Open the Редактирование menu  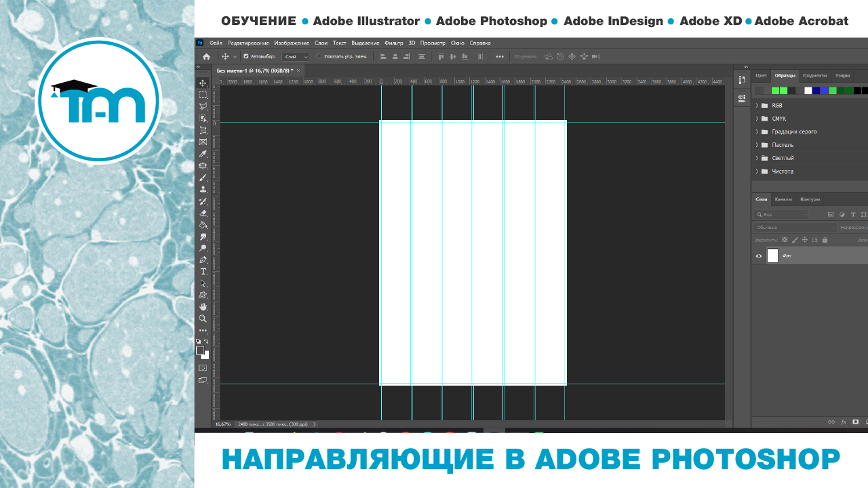tap(248, 43)
